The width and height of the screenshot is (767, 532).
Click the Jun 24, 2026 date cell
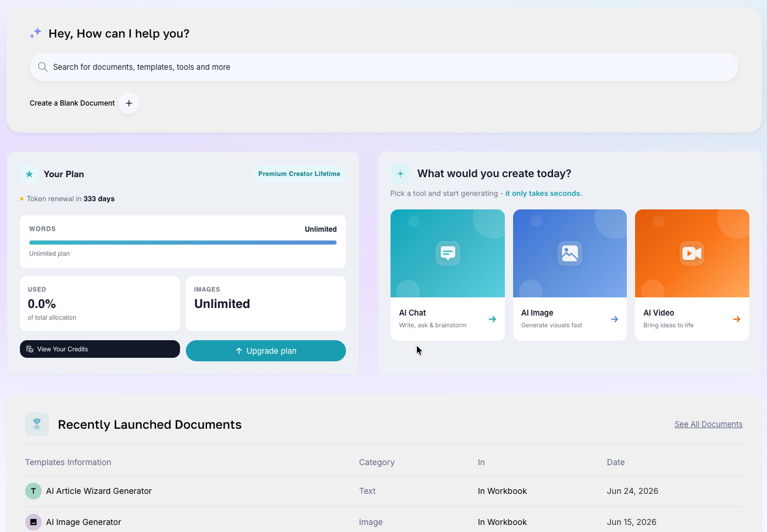pos(633,491)
